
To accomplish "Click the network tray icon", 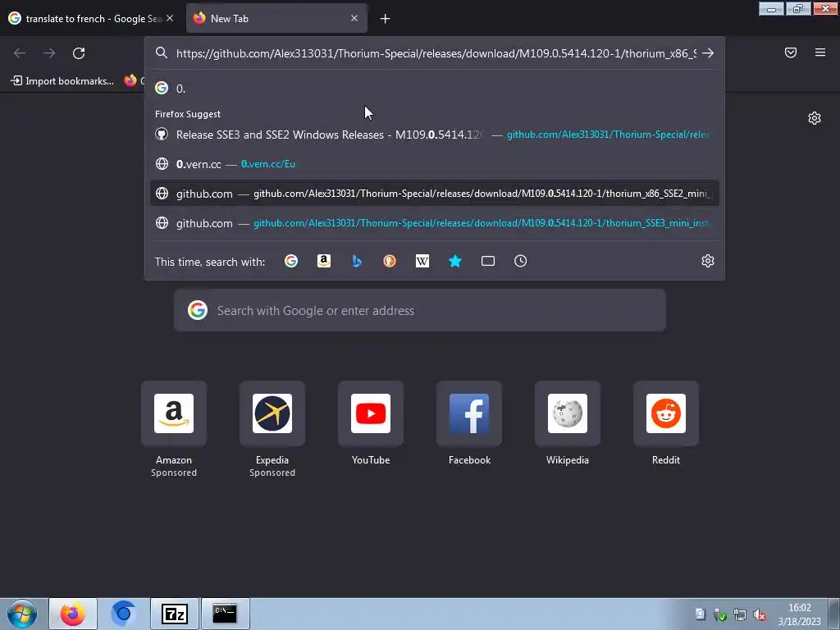I will pyautogui.click(x=740, y=615).
